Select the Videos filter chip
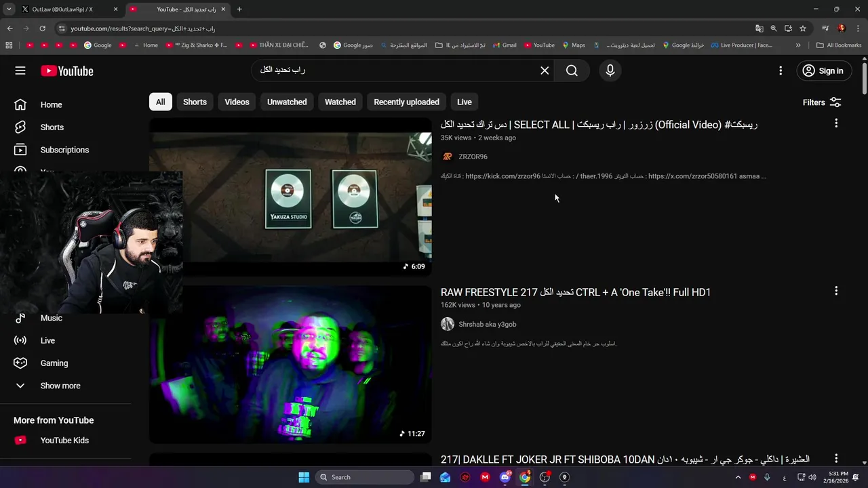This screenshot has width=868, height=488. pyautogui.click(x=237, y=102)
